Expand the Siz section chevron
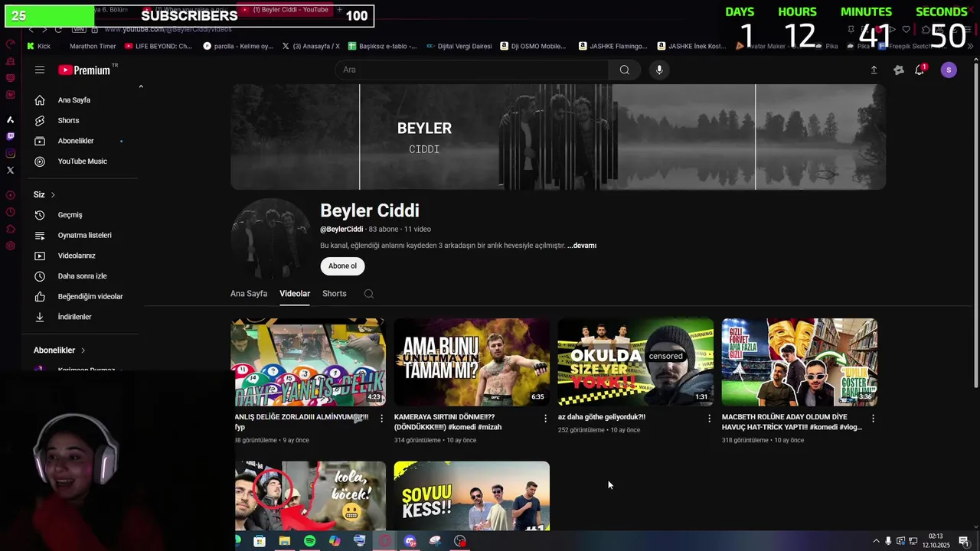Viewport: 980px width, 551px height. pos(53,195)
